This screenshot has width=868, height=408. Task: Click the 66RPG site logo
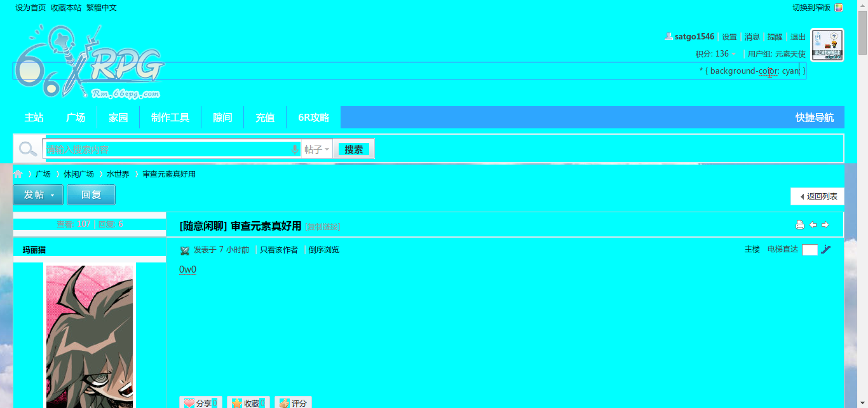[x=89, y=62]
